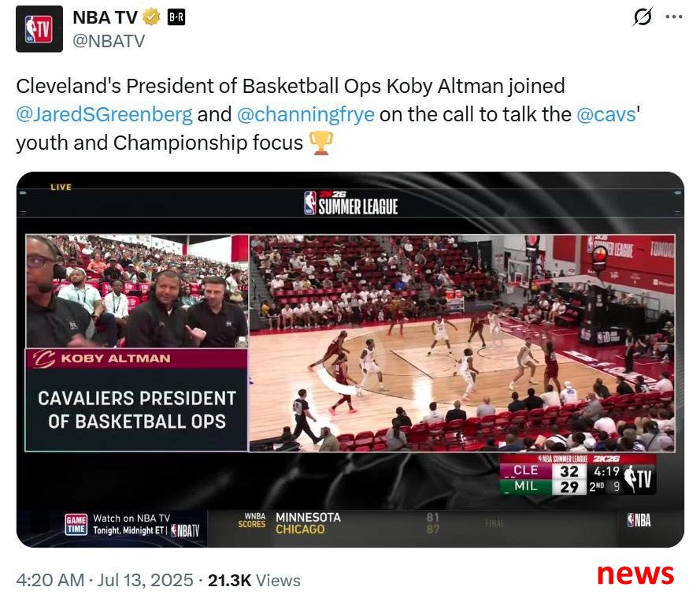Click the Summer League logo in video
Viewport: 700px width, 602px height.
pyautogui.click(x=351, y=203)
